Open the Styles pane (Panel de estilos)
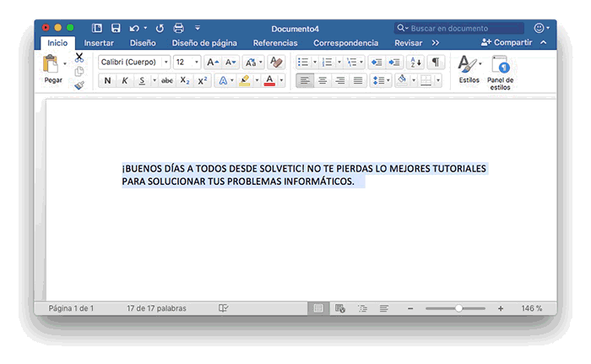Image resolution: width=591 pixels, height=364 pixels. point(500,73)
